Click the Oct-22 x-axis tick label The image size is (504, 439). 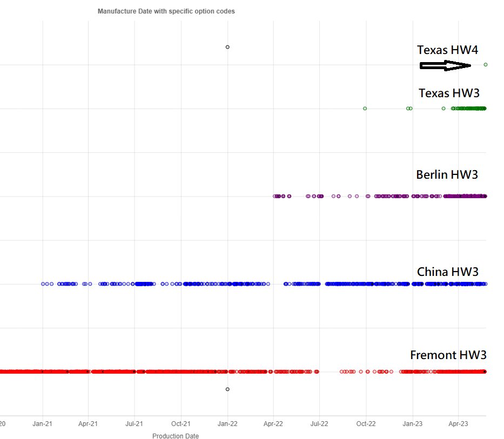click(366, 424)
